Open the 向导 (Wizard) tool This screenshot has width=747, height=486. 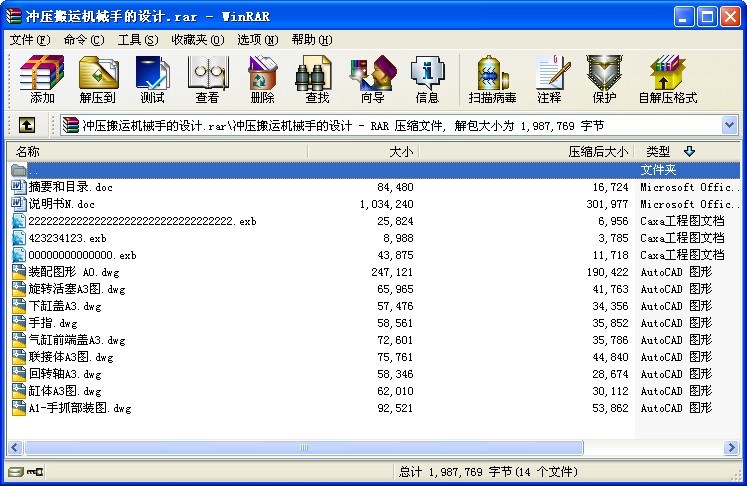click(372, 79)
